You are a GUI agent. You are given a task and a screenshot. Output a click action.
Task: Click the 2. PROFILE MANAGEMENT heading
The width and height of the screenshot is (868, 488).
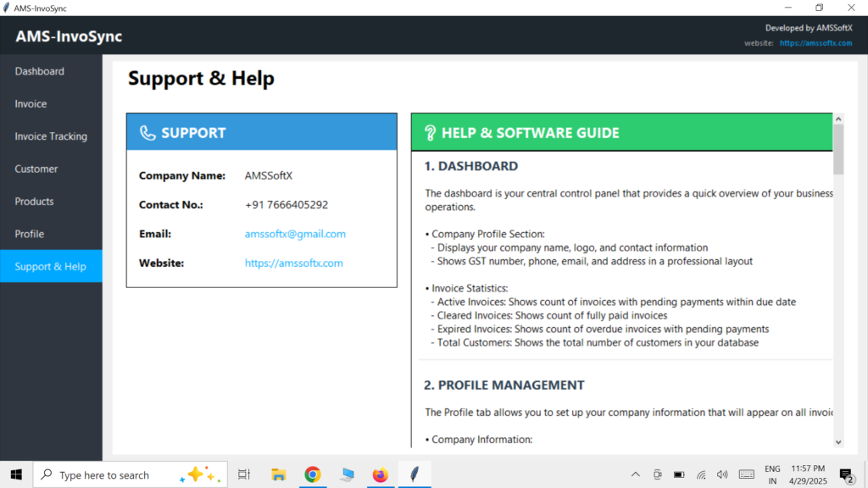point(504,385)
